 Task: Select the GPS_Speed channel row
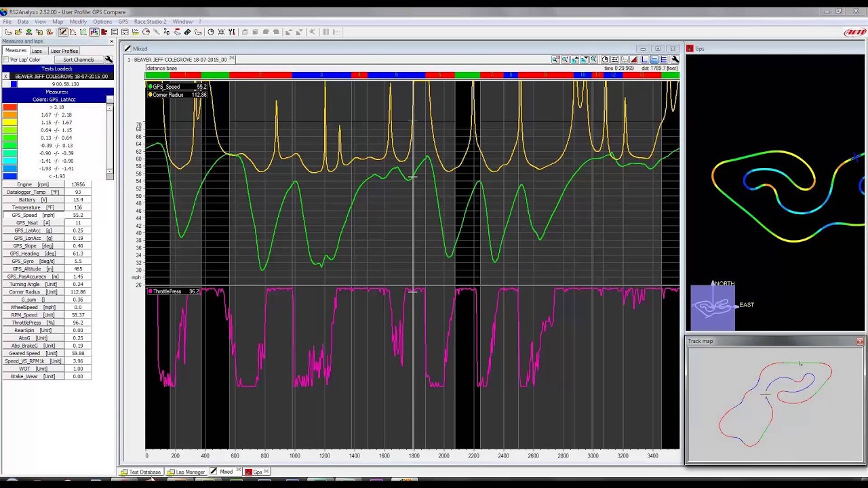click(46, 215)
